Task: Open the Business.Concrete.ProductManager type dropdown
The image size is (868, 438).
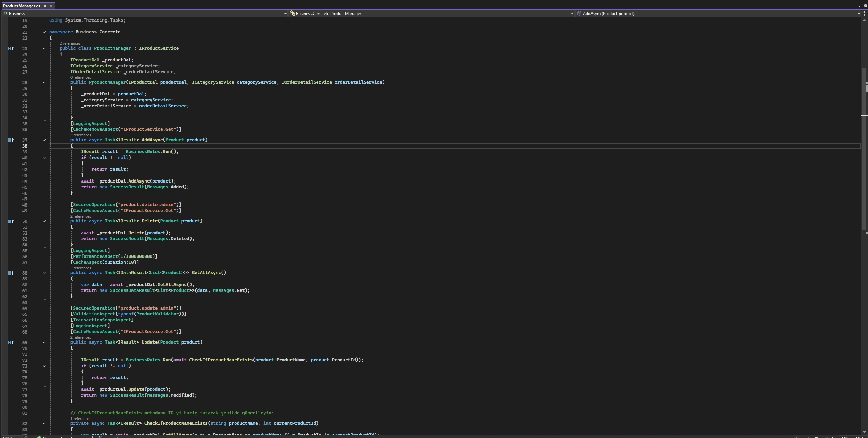Action: (572, 14)
